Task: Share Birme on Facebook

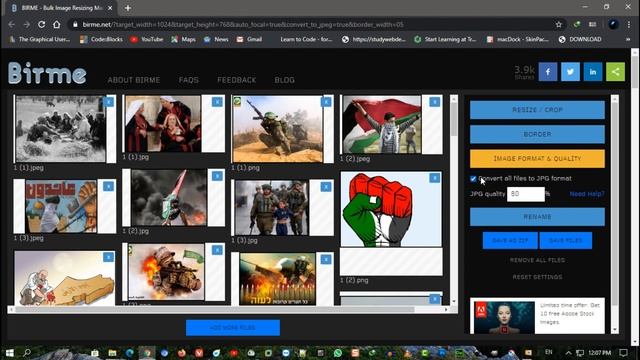Action: click(548, 72)
